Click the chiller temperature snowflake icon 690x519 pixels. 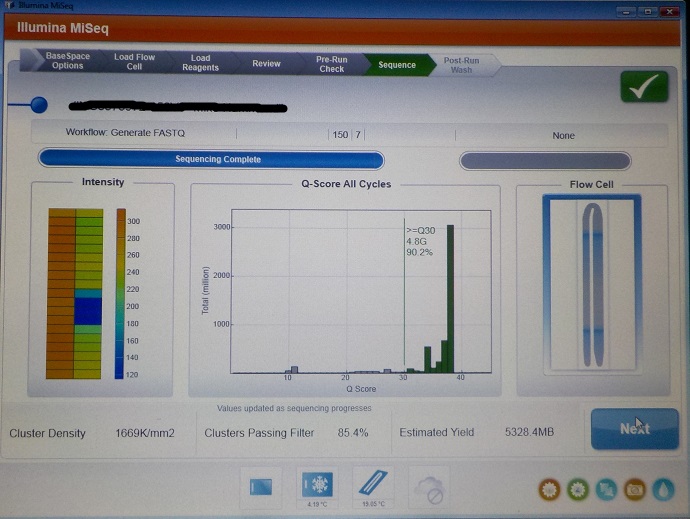[x=317, y=484]
